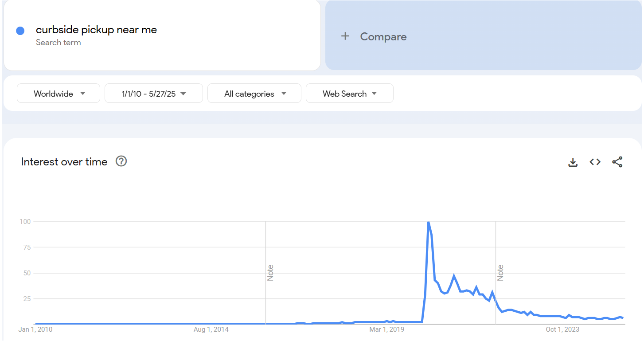Click the Compare card to add term

pyautogui.click(x=483, y=36)
